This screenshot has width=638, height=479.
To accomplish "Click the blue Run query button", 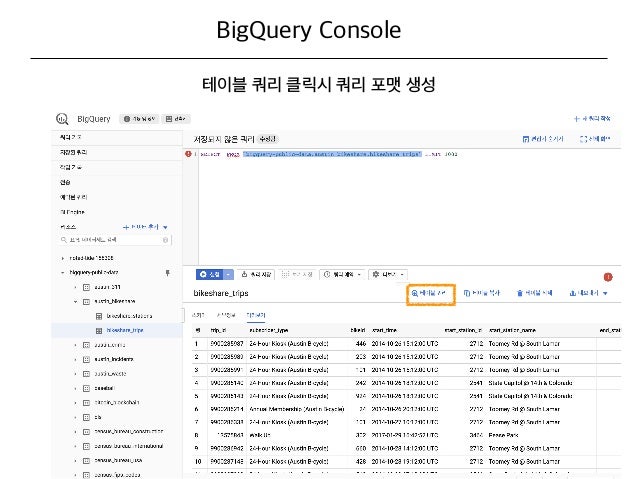I will (x=210, y=274).
